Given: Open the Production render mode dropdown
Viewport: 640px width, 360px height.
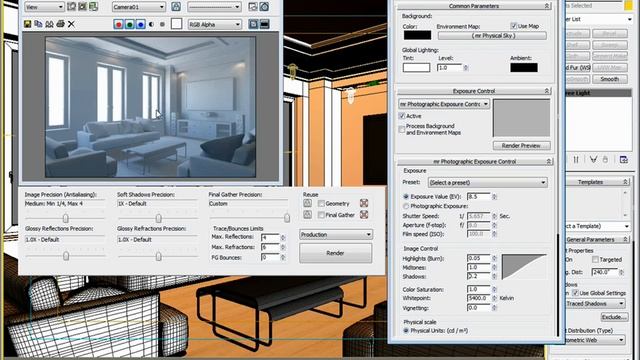Looking at the screenshot, I should coord(336,235).
